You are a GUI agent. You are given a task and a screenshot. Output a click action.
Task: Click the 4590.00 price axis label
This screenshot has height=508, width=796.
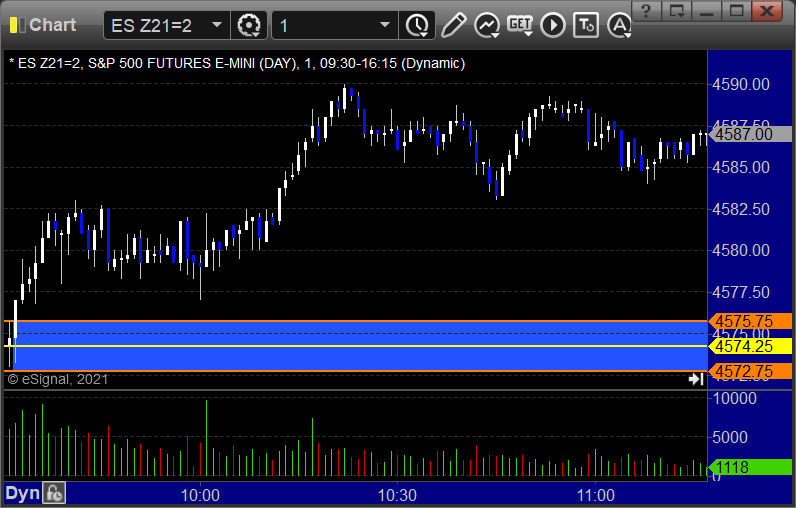click(x=741, y=84)
